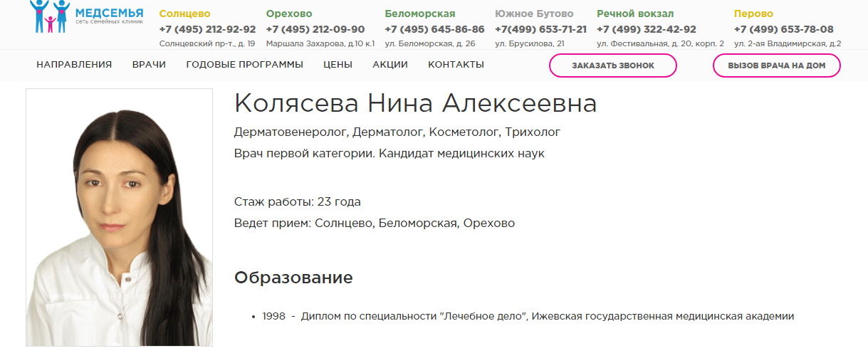Call Орехово number +7 (495) 212-09-90
The image size is (868, 363).
click(x=315, y=30)
